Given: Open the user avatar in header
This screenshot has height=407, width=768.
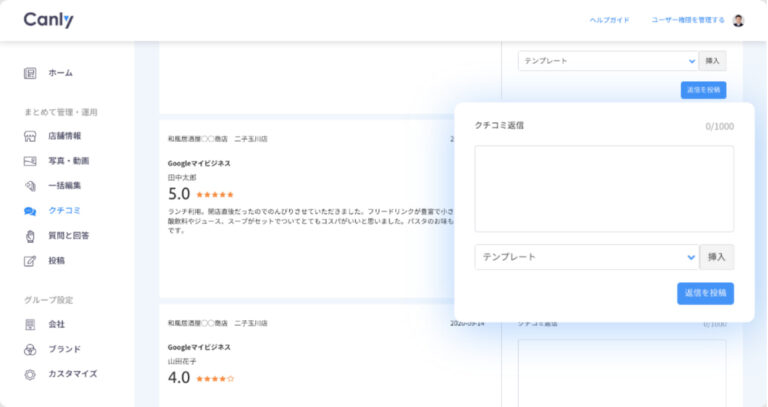Looking at the screenshot, I should 738,20.
